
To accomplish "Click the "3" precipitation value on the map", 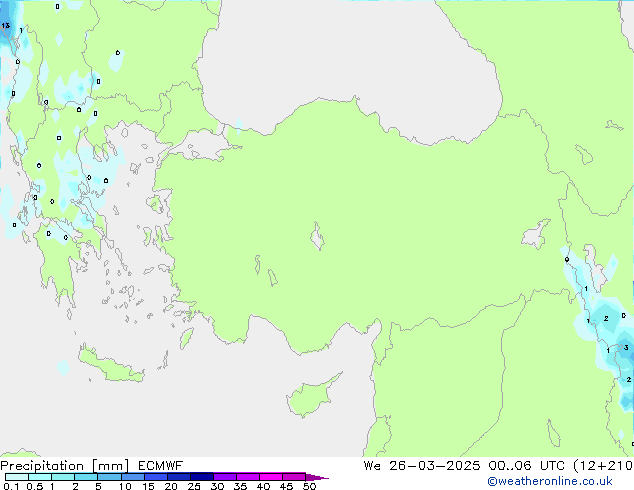I will click(626, 347).
